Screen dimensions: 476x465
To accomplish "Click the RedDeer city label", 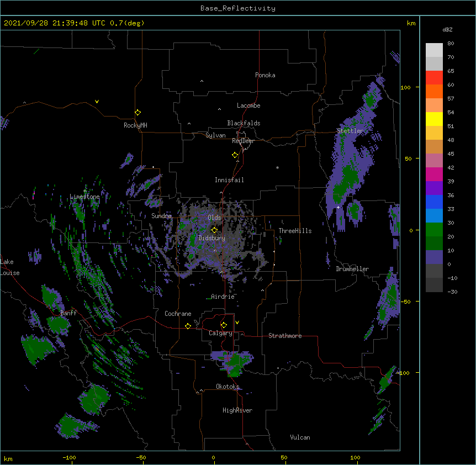I will 243,141.
